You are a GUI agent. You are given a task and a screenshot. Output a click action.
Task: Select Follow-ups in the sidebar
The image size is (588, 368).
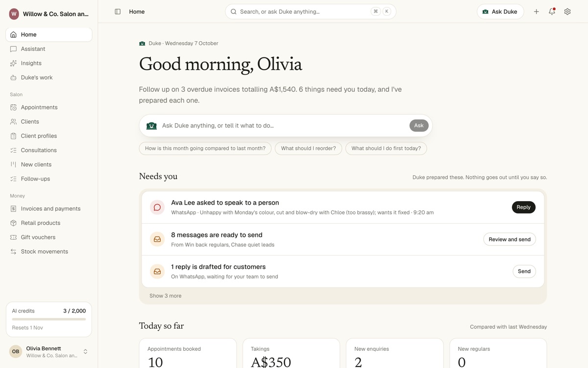coord(49,179)
